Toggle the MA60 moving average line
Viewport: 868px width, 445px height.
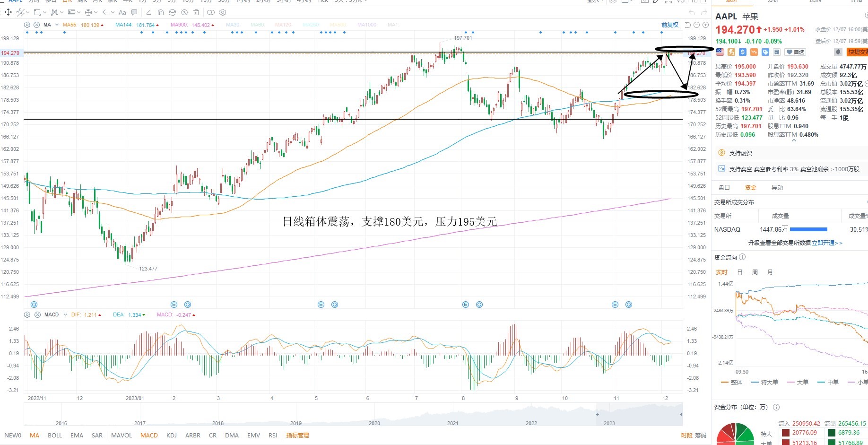258,25
